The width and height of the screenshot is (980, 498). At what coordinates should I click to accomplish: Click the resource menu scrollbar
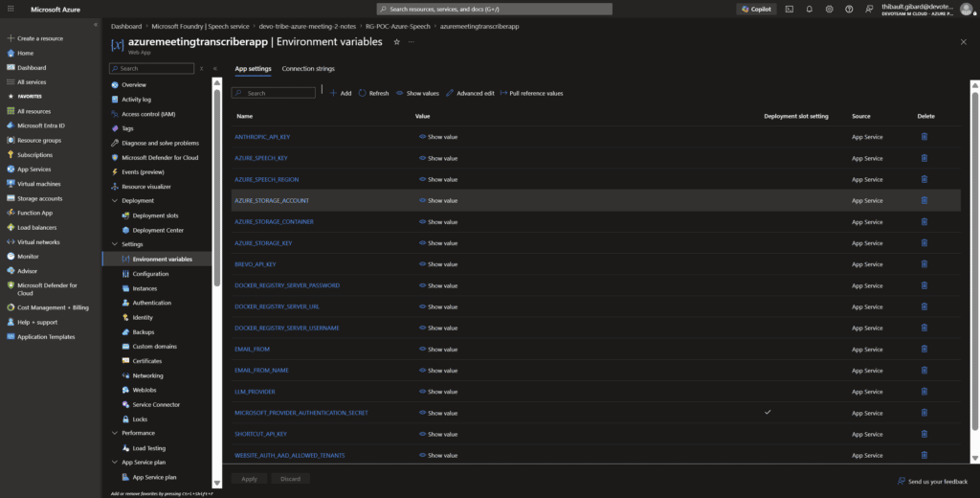pyautogui.click(x=217, y=188)
